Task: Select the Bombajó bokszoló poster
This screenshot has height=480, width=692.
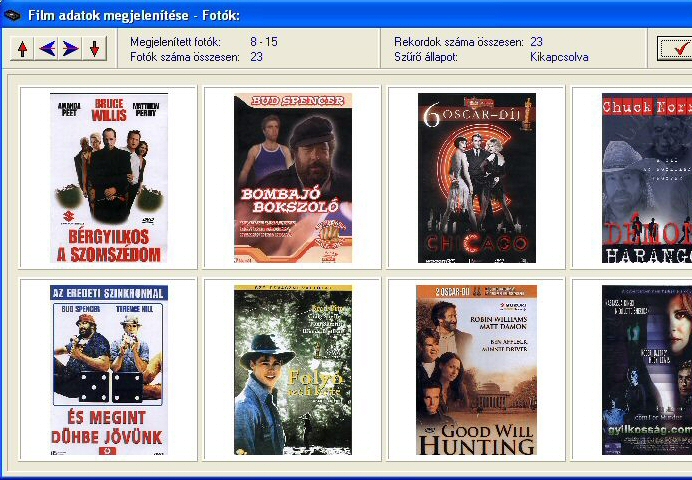Action: [293, 178]
